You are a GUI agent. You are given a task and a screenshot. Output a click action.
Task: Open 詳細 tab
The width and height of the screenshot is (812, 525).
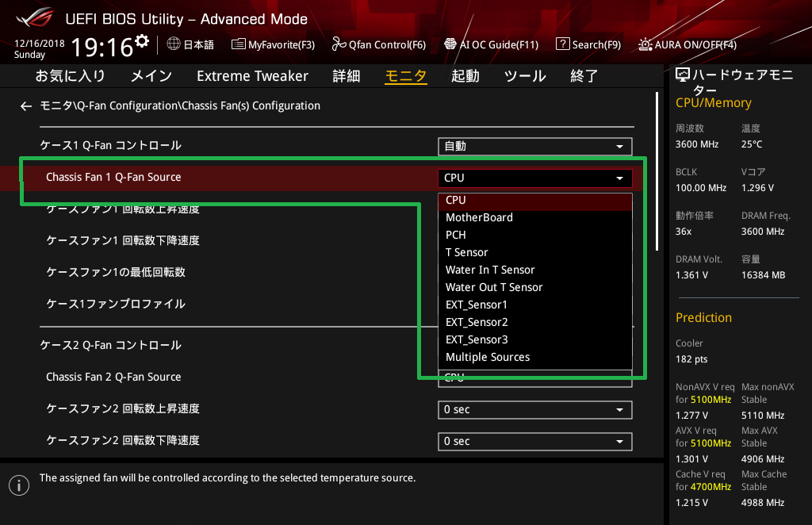[x=346, y=76]
